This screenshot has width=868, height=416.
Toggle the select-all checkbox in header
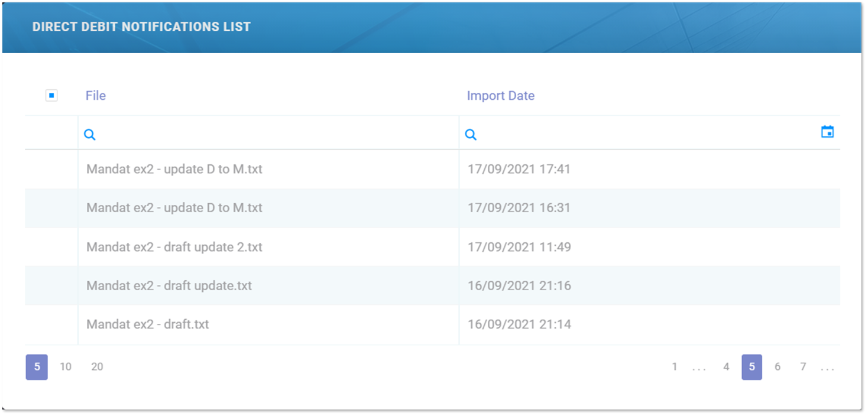coord(51,95)
